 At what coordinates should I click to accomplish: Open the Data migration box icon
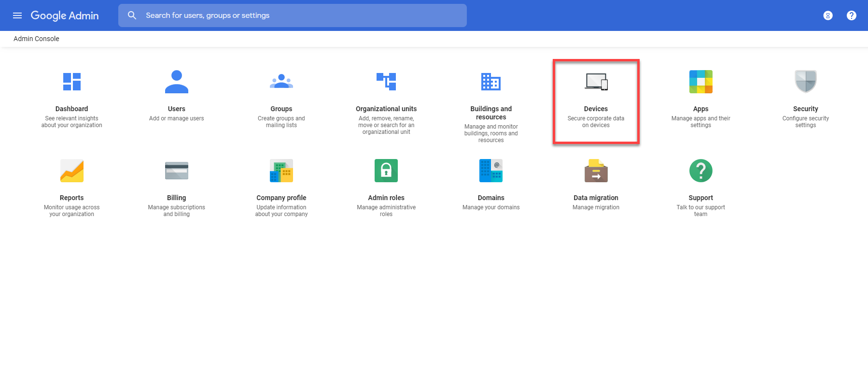tap(596, 171)
